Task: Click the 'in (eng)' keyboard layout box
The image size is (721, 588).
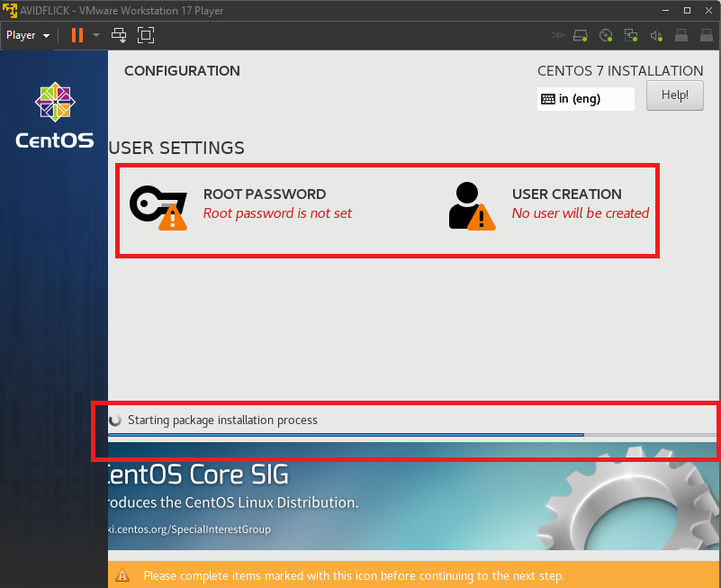Action: pyautogui.click(x=585, y=98)
